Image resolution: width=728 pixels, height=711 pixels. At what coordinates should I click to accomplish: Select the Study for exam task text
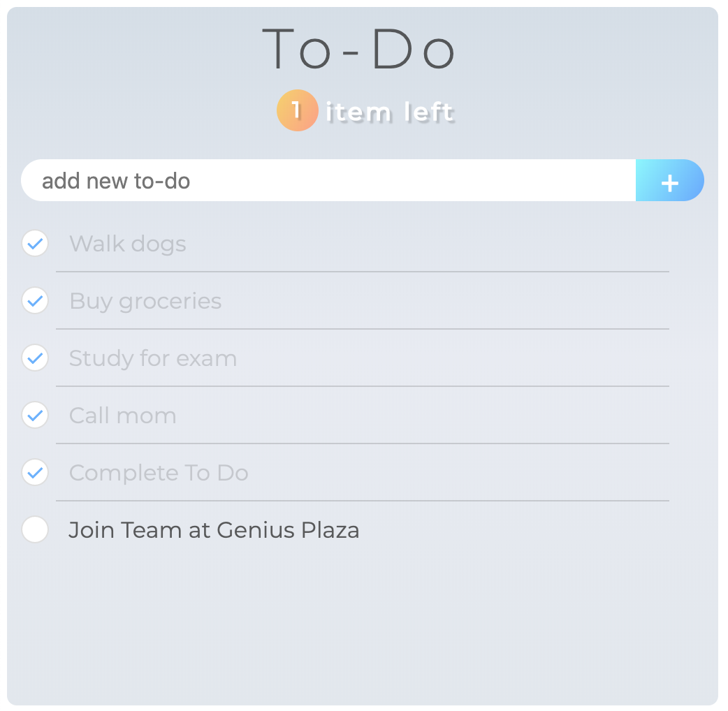point(152,358)
